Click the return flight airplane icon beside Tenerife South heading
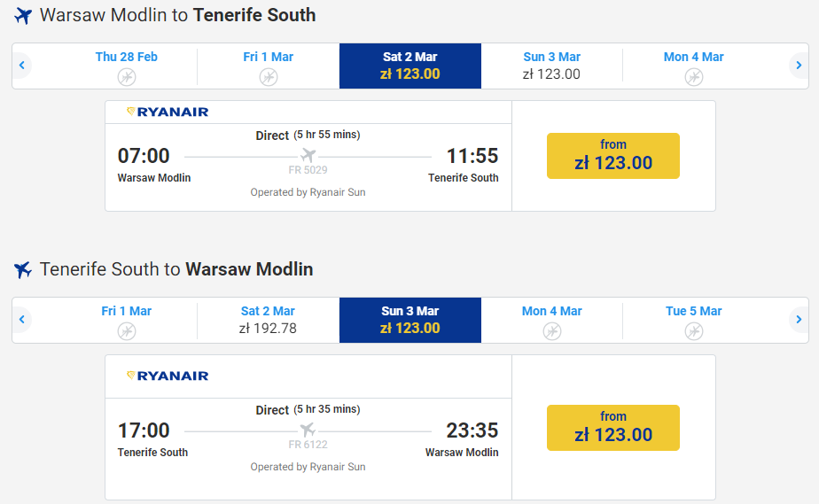 click(x=23, y=270)
